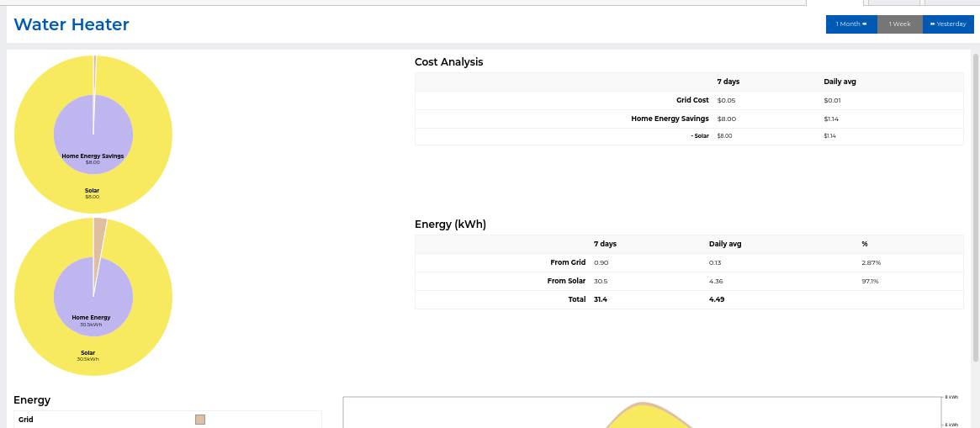The width and height of the screenshot is (980, 428).
Task: Click the Home Energy Savings table row label
Action: [x=670, y=119]
